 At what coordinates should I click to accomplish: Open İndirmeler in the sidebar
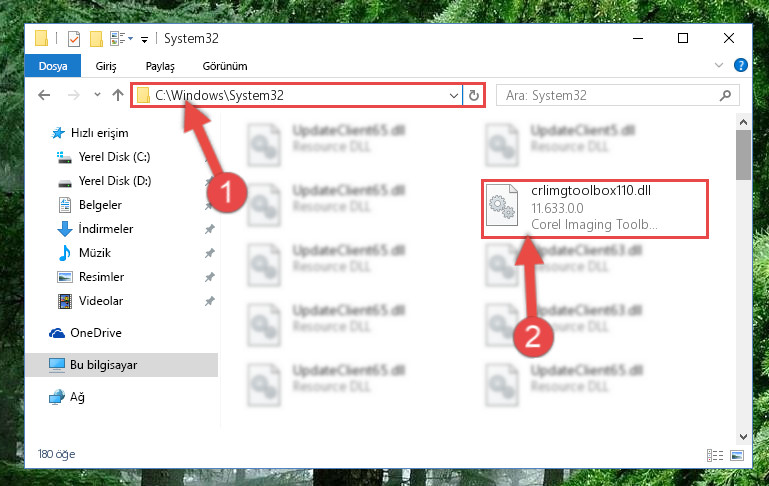[105, 229]
